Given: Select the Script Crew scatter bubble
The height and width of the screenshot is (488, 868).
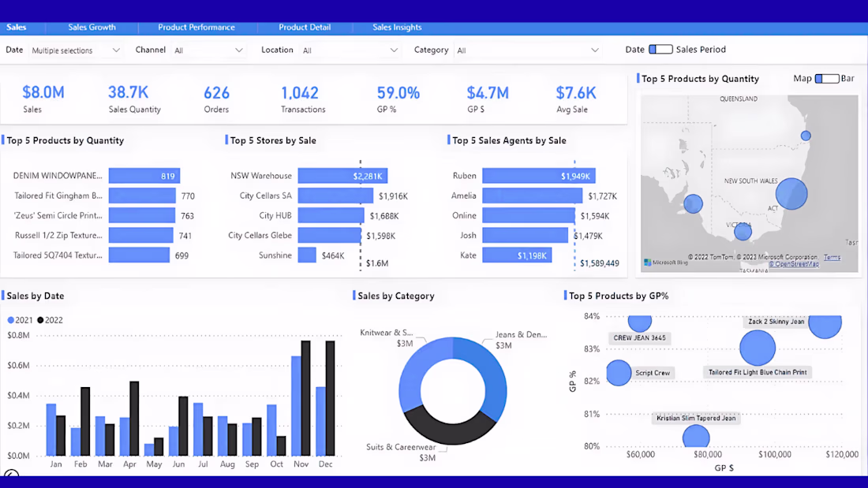Looking at the screenshot, I should coord(619,372).
